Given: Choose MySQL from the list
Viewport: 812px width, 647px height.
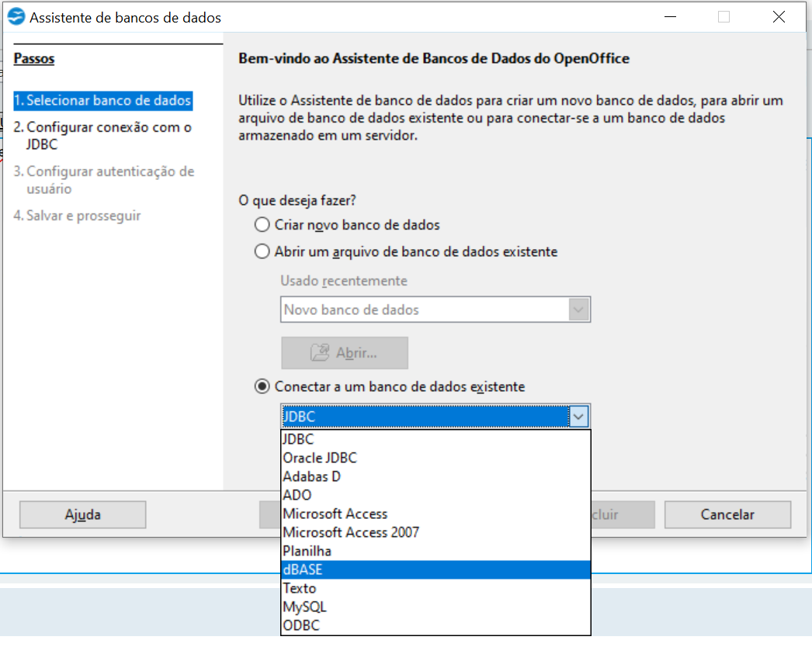Looking at the screenshot, I should click(435, 607).
